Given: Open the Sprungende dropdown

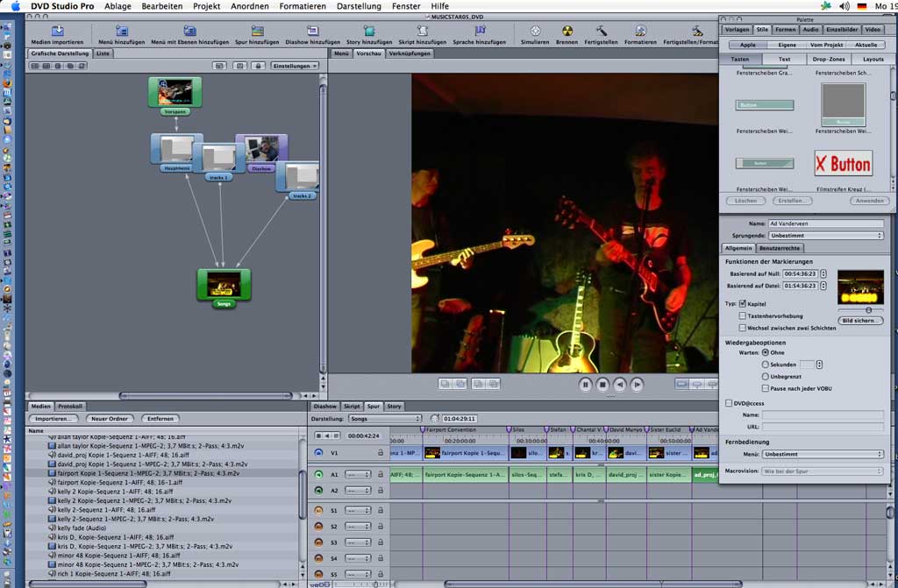Looking at the screenshot, I should coord(825,236).
